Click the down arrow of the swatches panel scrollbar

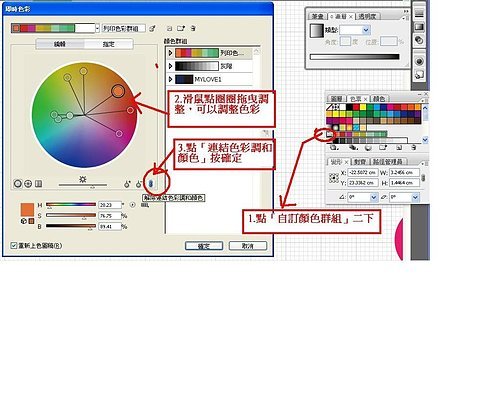point(425,140)
